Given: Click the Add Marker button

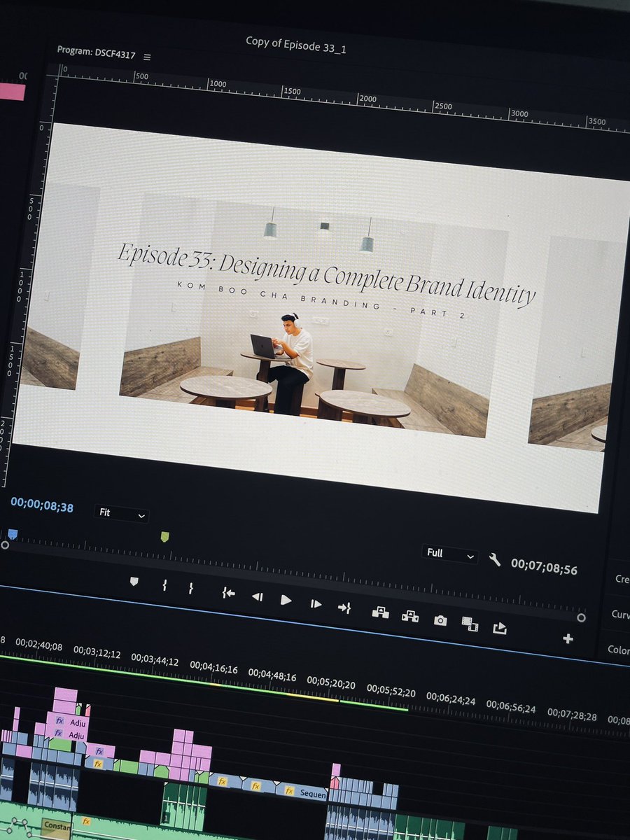Looking at the screenshot, I should point(135,582).
